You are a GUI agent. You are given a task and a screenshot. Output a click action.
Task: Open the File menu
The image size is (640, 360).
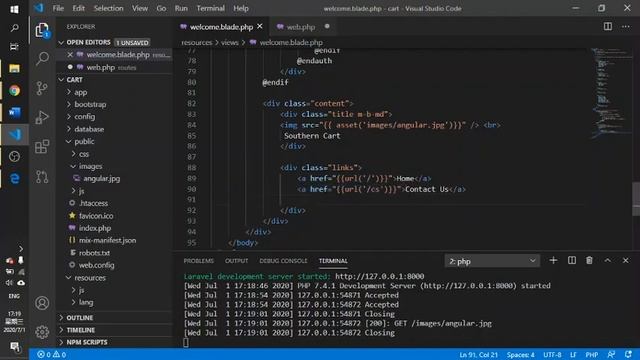(58, 8)
